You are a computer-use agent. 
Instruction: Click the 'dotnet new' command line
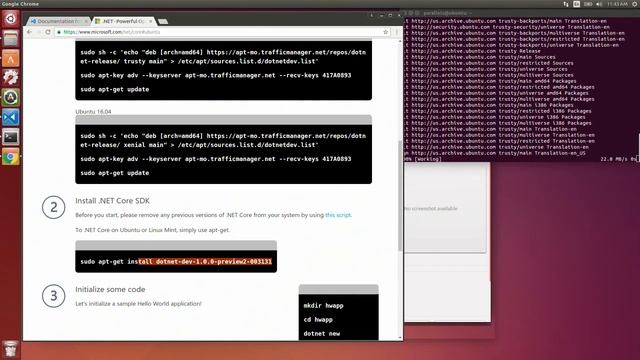coord(322,333)
